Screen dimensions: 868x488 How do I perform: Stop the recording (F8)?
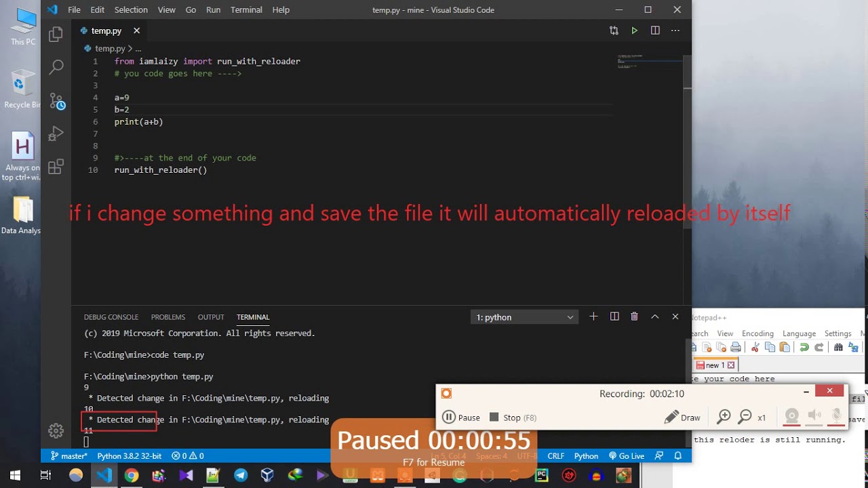tap(513, 418)
